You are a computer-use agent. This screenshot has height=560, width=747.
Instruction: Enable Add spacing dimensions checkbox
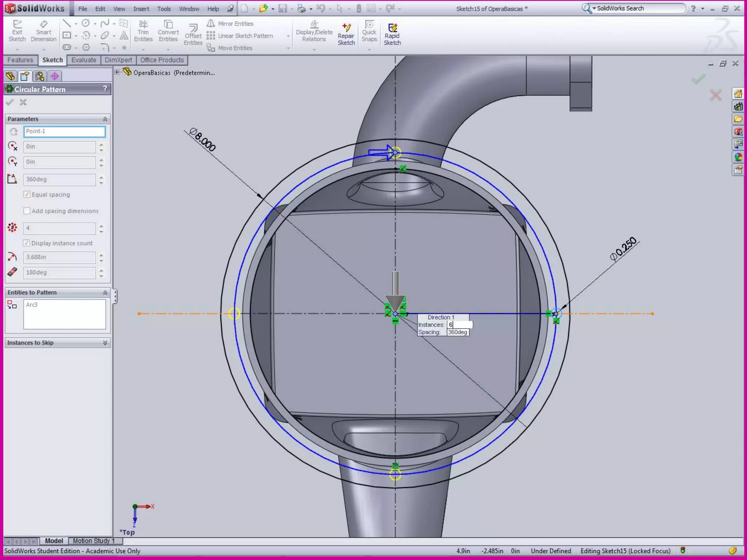27,211
